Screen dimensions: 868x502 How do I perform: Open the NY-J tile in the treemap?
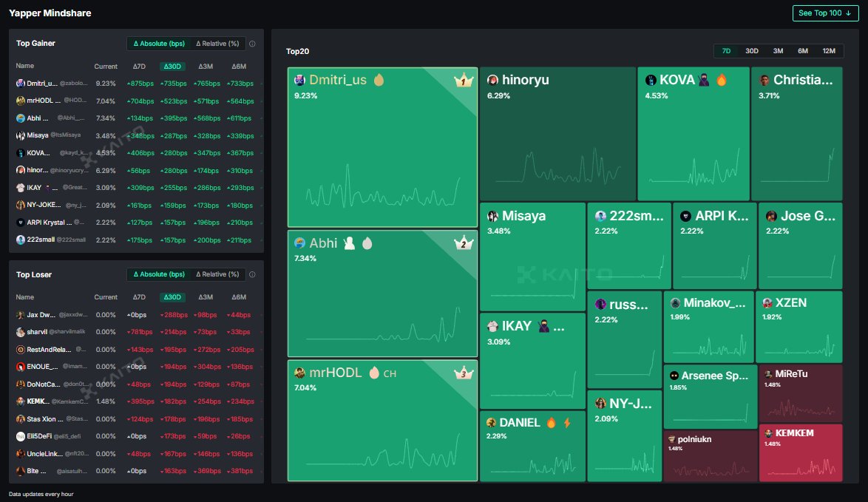(x=624, y=435)
